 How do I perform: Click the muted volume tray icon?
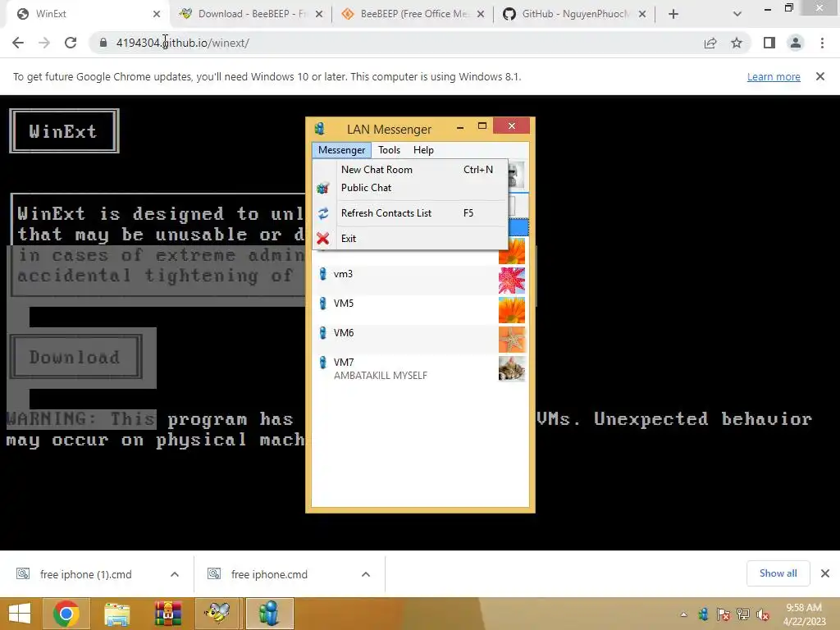pos(762,614)
